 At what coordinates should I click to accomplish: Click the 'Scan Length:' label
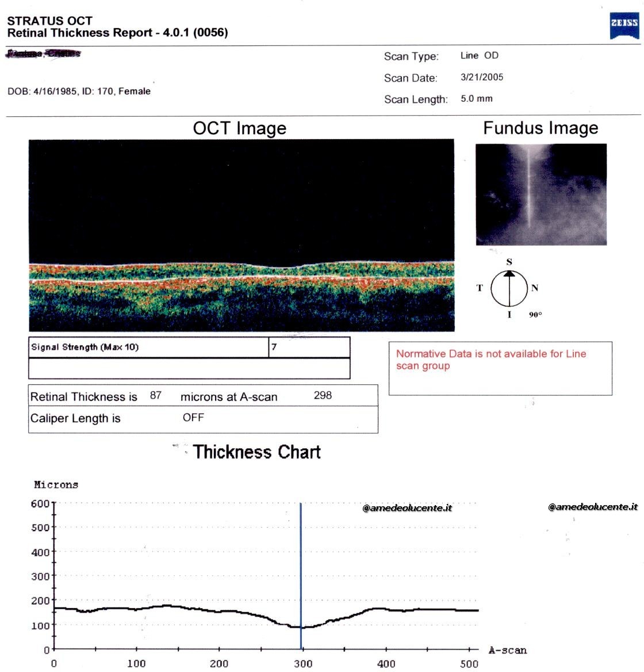coord(416,100)
